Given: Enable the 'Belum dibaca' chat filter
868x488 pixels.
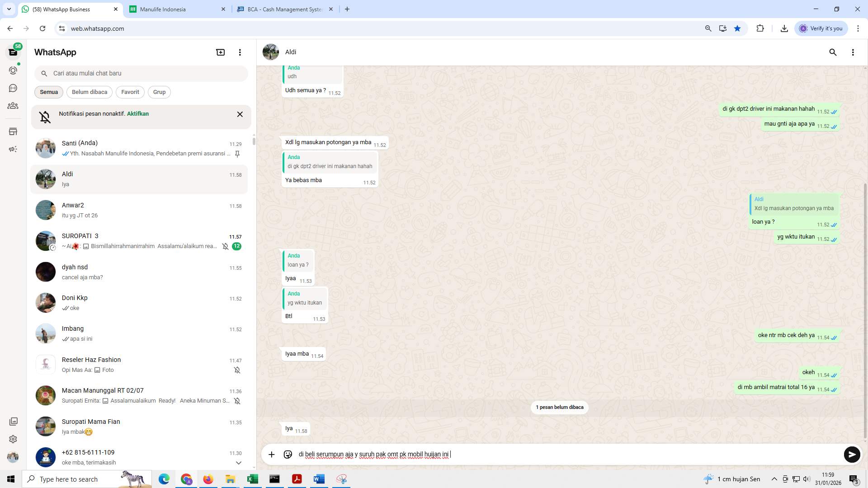Looking at the screenshot, I should 89,92.
